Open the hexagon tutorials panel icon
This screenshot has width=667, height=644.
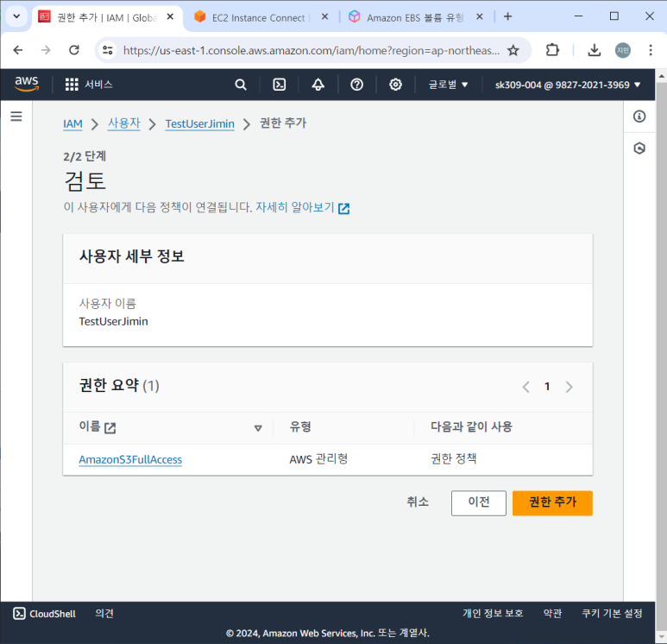coord(639,148)
